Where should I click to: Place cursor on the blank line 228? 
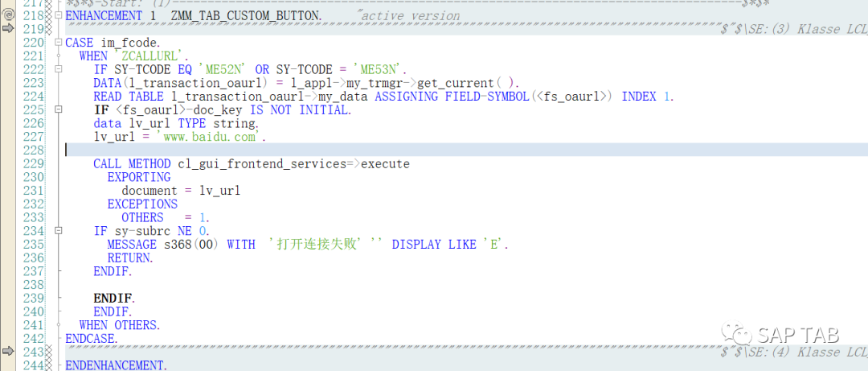tap(465, 150)
